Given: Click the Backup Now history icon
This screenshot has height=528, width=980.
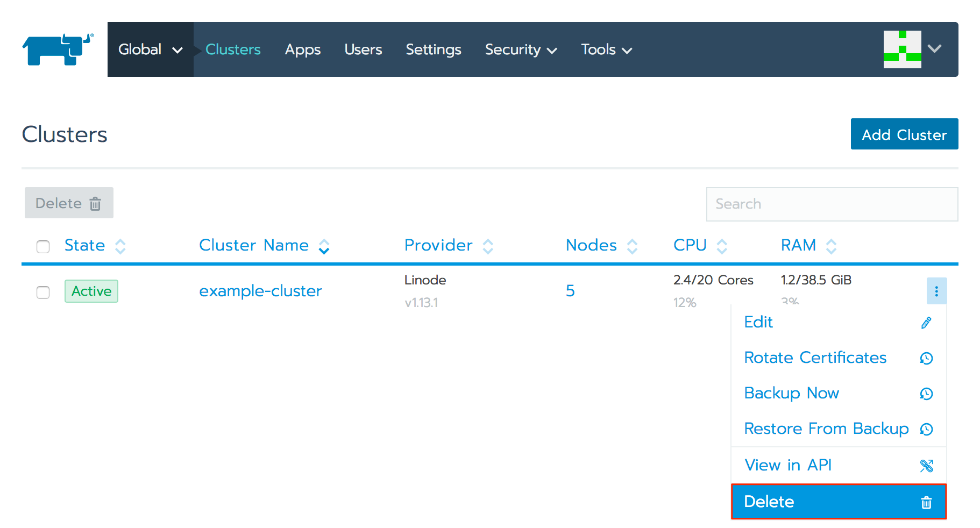Looking at the screenshot, I should coord(926,394).
